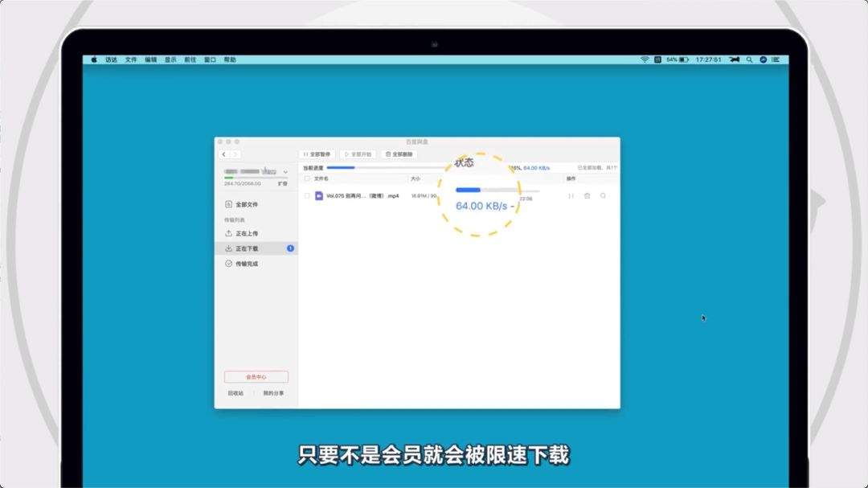This screenshot has width=868, height=488.
Task: Open the 文件 menu
Action: point(131,59)
